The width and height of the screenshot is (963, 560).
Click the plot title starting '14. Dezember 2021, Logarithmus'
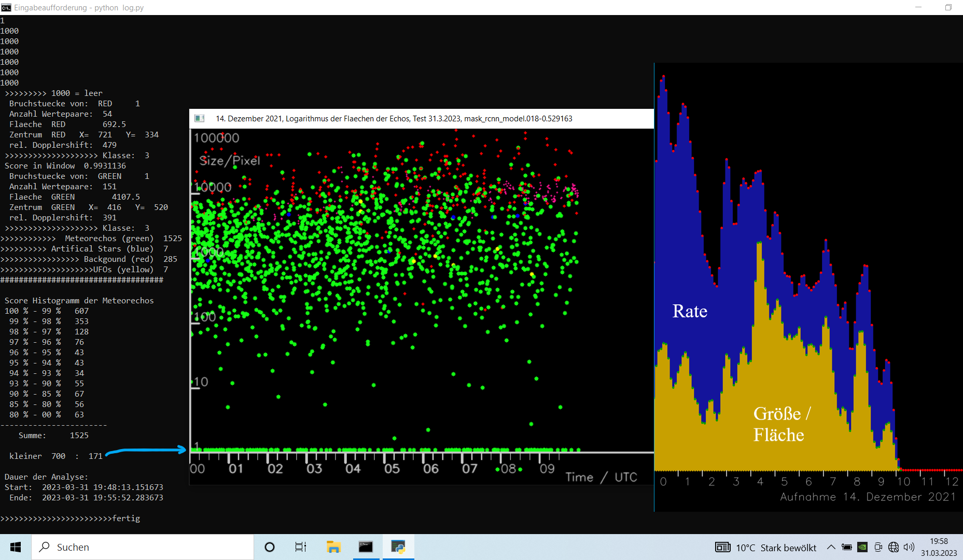click(394, 119)
